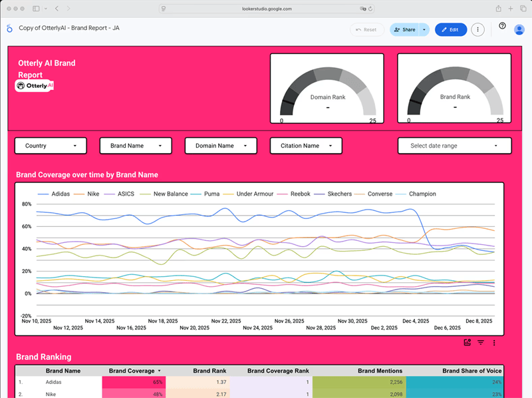Click the filter icon above Brand Ranking table

point(481,342)
